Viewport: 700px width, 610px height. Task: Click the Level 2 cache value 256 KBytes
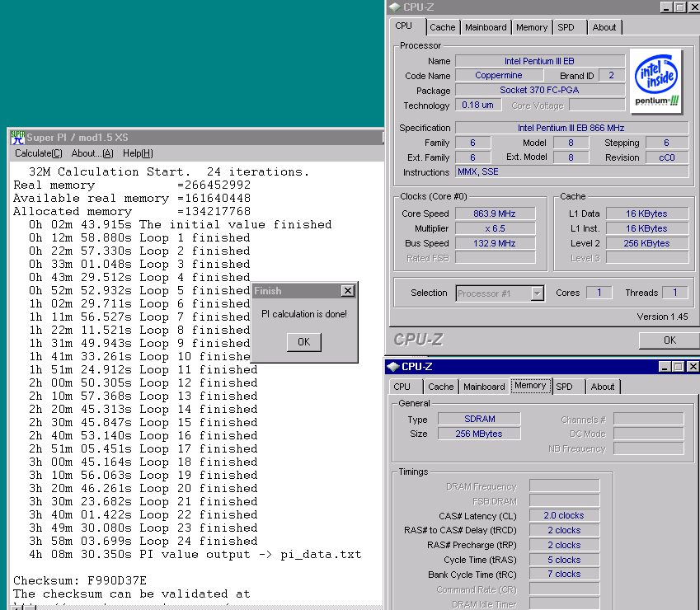point(647,243)
